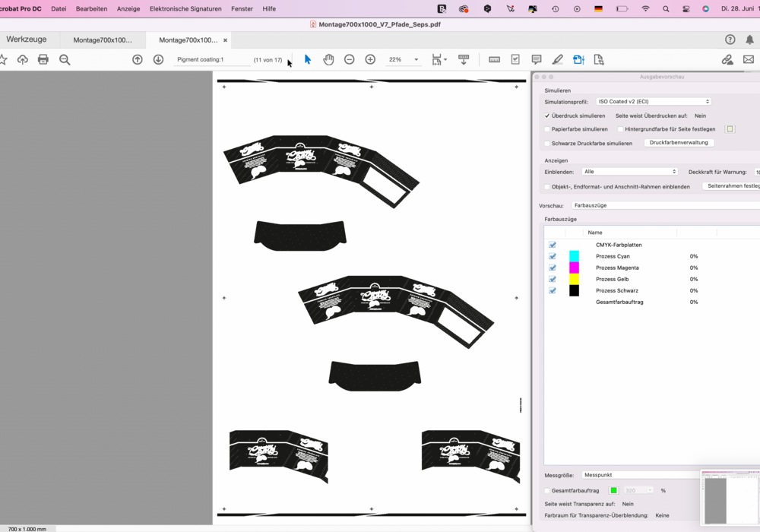Click Hintergrundfarbe page color swatch

coord(730,129)
